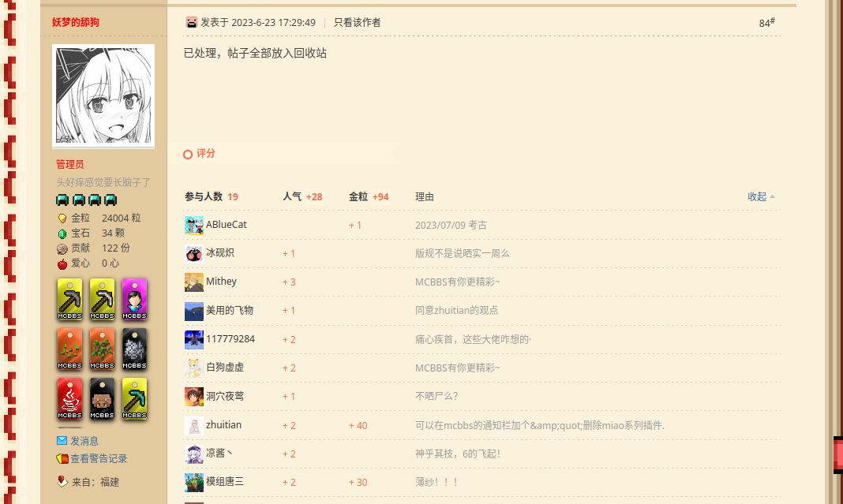Send a message via 发消息 link
This screenshot has width=843, height=504.
click(x=84, y=441)
